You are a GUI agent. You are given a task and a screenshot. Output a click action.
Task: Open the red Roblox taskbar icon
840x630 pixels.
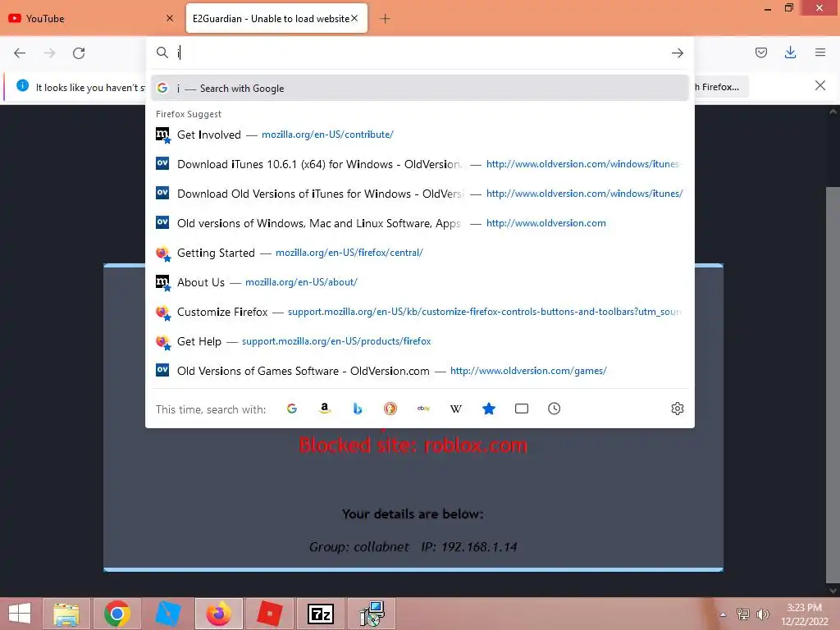[x=269, y=614]
